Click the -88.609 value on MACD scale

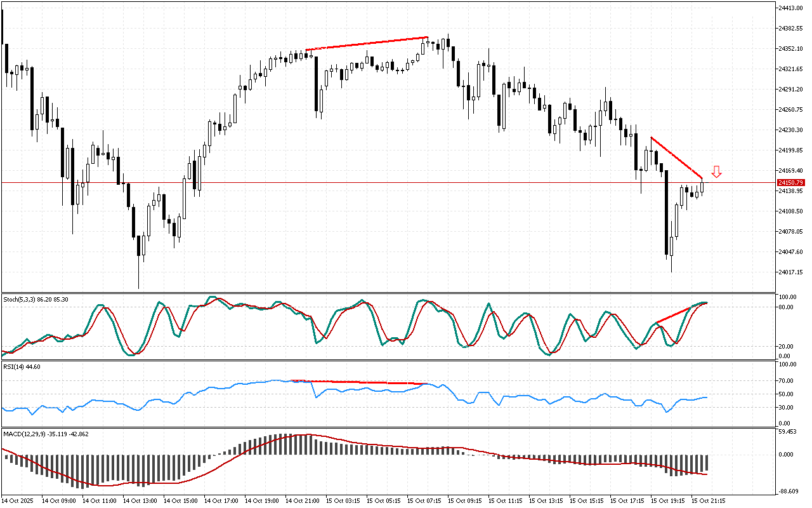click(789, 490)
